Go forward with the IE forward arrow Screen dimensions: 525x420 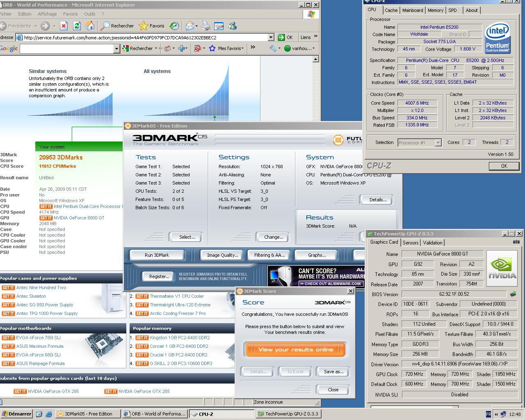45,26
